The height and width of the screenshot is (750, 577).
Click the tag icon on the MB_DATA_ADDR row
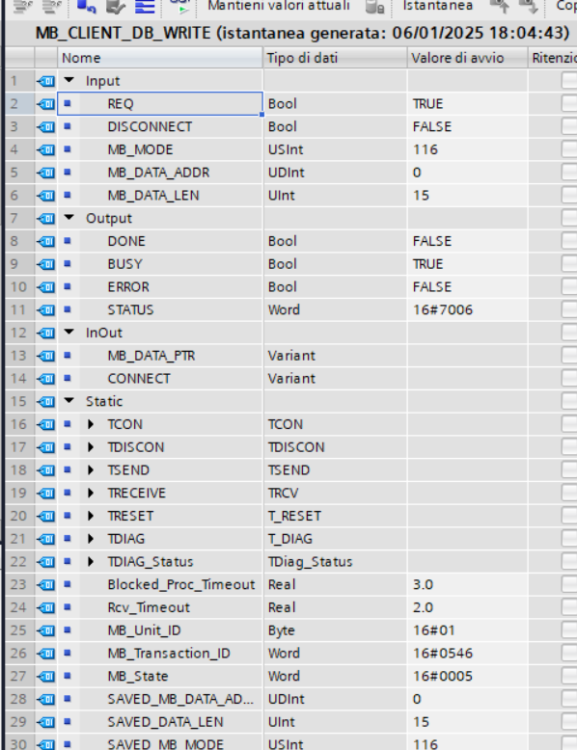pyautogui.click(x=46, y=173)
